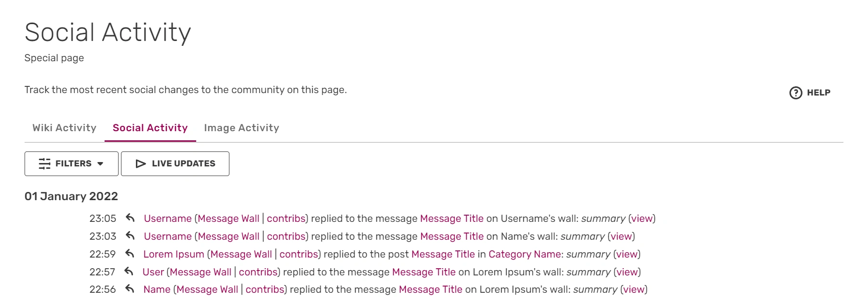868x300 pixels.
Task: Open the Category Name link
Action: 524,254
